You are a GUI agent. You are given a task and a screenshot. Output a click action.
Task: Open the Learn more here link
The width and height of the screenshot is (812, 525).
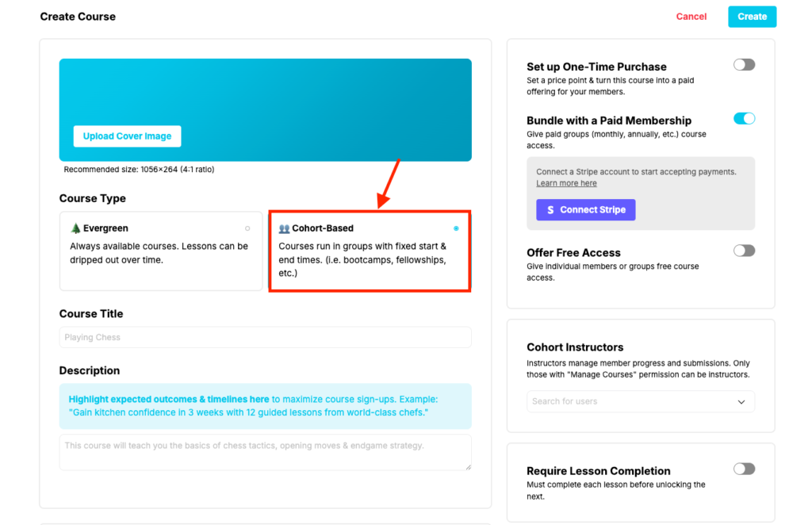coord(566,183)
